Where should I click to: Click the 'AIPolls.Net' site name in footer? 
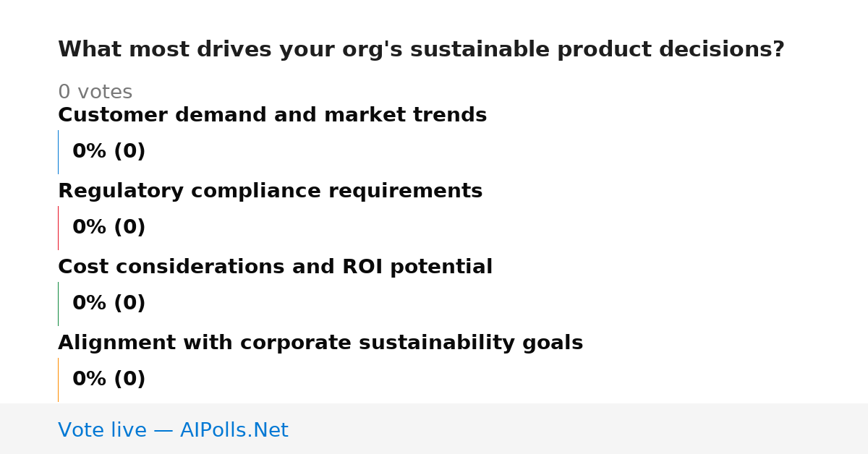click(x=234, y=431)
